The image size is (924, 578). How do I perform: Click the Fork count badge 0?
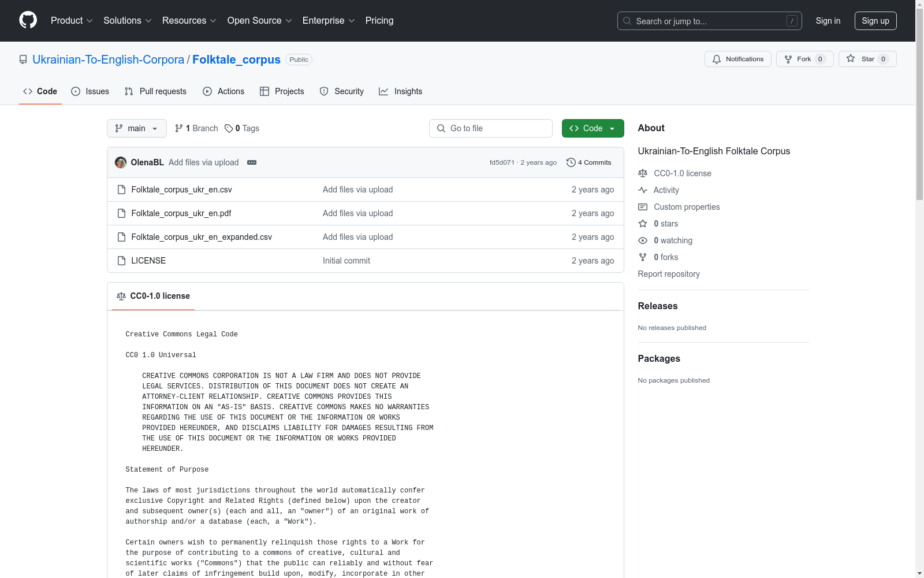(x=820, y=59)
